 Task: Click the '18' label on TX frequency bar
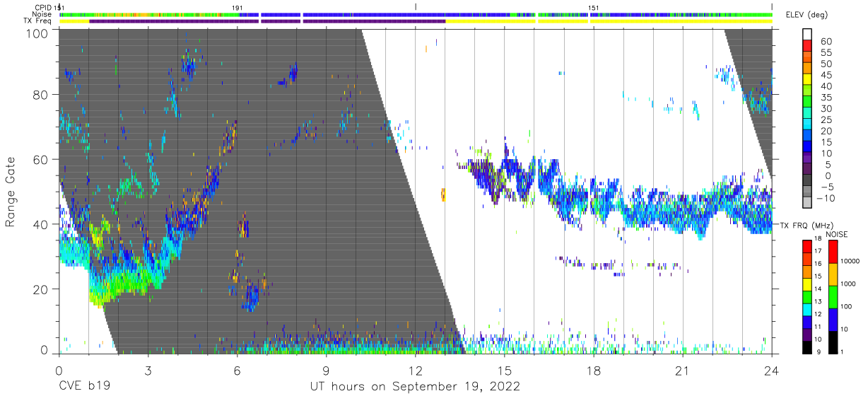[819, 240]
